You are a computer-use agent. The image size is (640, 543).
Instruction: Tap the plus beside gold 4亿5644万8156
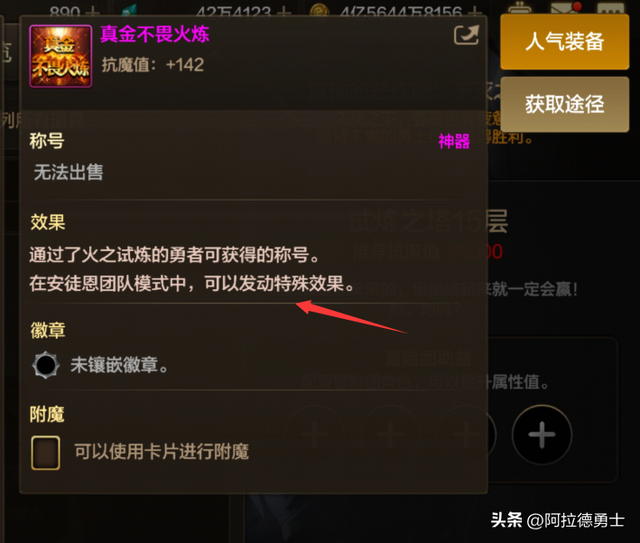pos(475,13)
